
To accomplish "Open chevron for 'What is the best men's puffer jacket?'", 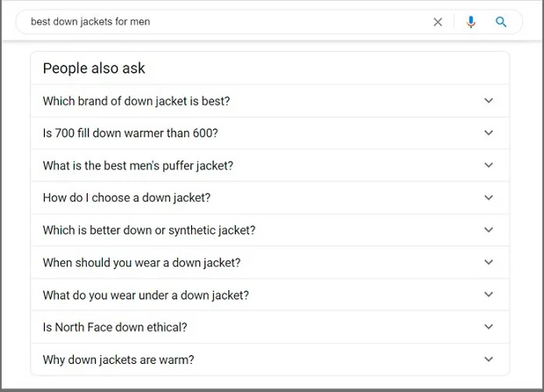I will (x=489, y=166).
